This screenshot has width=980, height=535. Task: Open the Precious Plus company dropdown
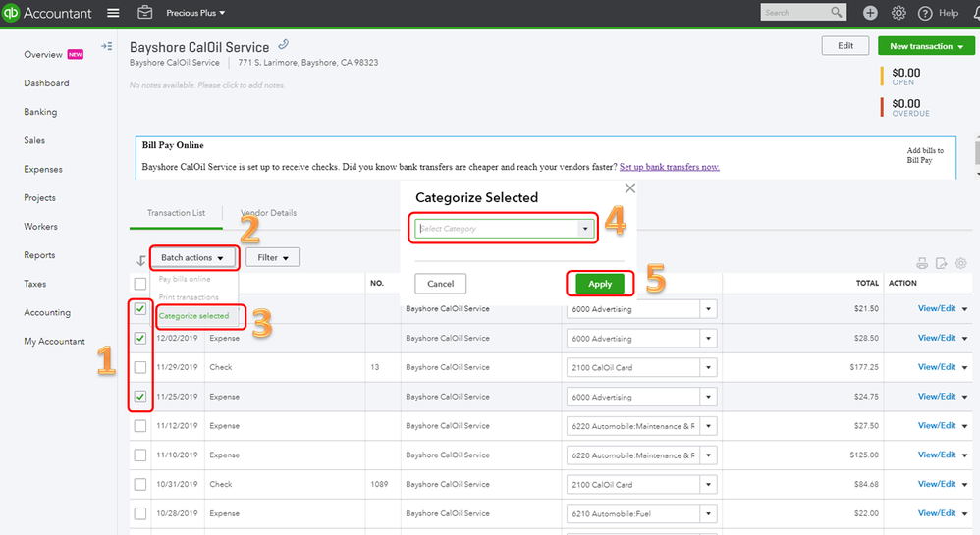point(195,13)
